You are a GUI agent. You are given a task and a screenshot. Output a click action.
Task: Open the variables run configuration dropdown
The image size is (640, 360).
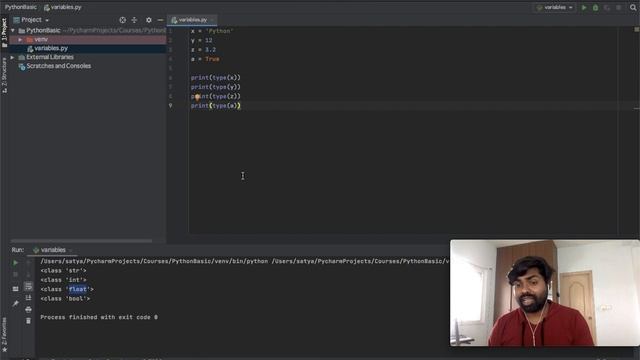point(555,7)
